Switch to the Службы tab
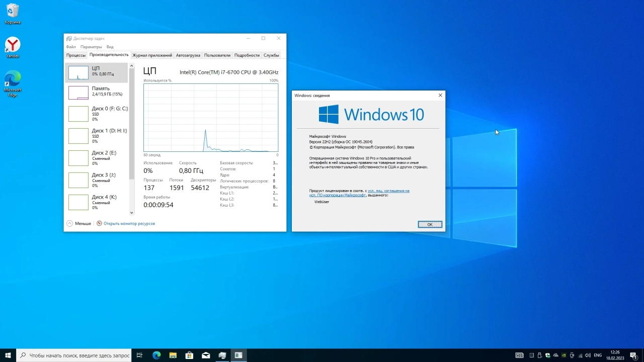This screenshot has height=362, width=644. click(271, 55)
